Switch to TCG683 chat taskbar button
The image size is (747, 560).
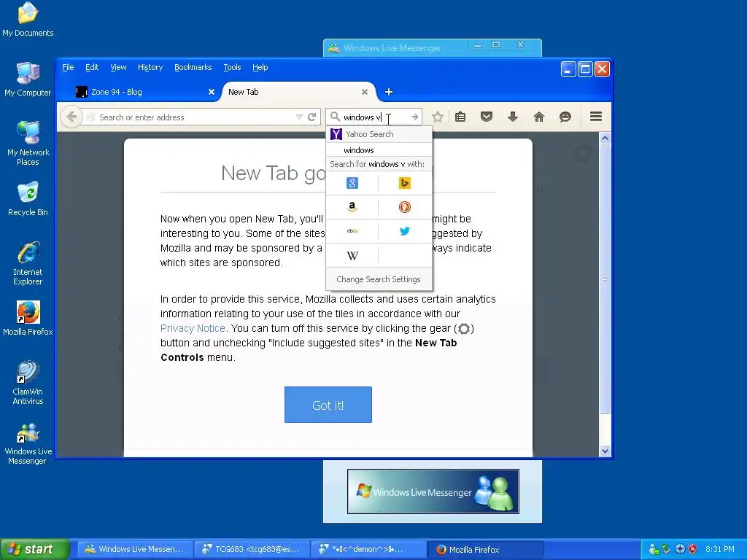click(252, 549)
